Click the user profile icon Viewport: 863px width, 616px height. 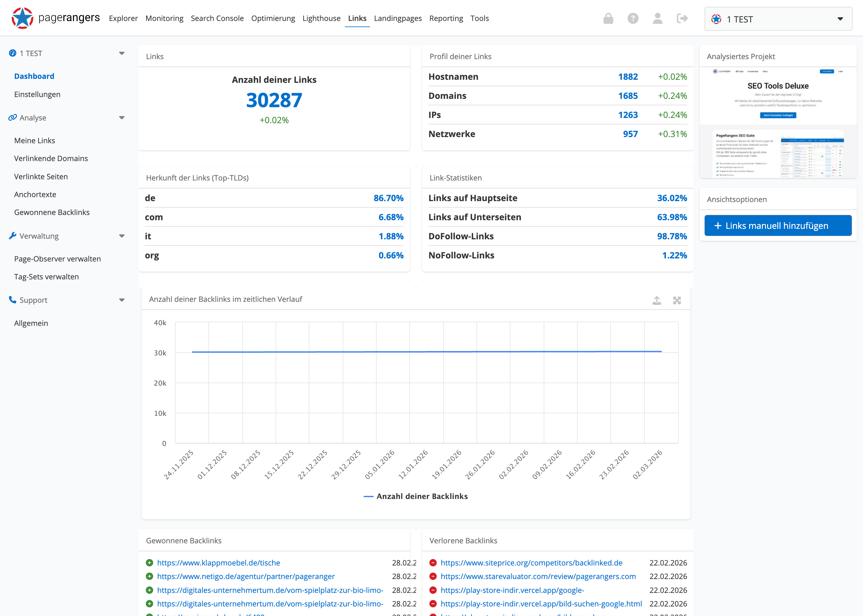pyautogui.click(x=657, y=18)
